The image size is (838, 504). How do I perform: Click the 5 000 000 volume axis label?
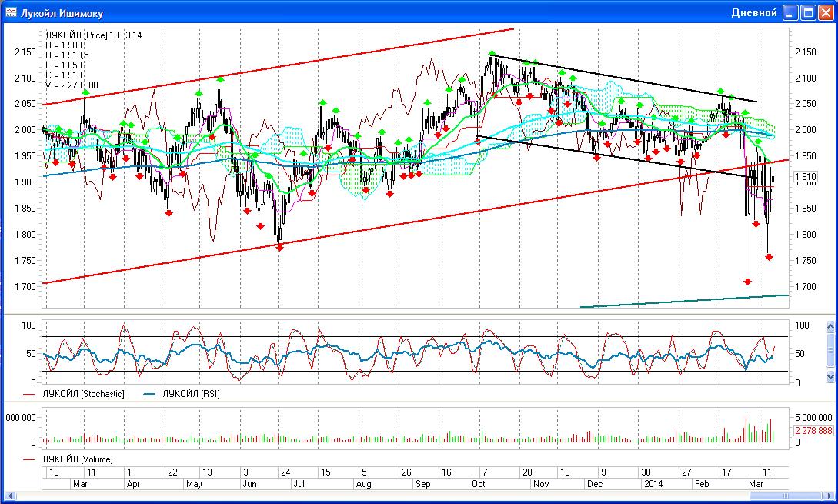(x=813, y=417)
